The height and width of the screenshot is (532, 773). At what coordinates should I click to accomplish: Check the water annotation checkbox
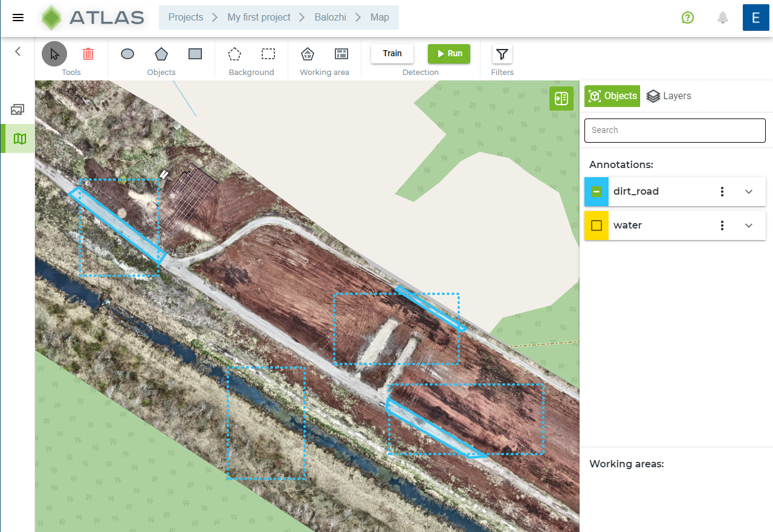point(597,225)
